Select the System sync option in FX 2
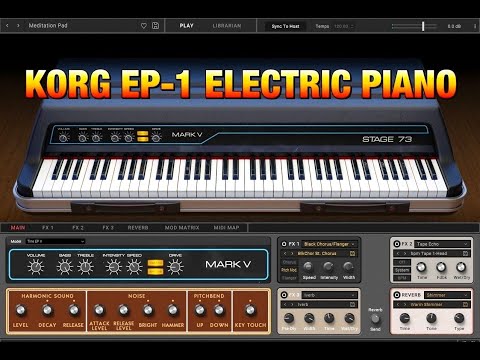Screen dimensions: 480x360 402,270
